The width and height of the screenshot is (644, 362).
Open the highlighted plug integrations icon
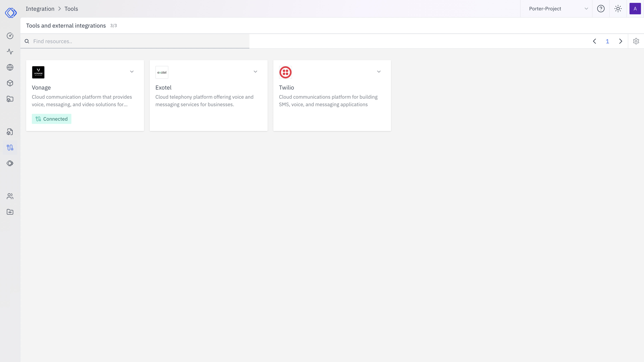[10, 148]
